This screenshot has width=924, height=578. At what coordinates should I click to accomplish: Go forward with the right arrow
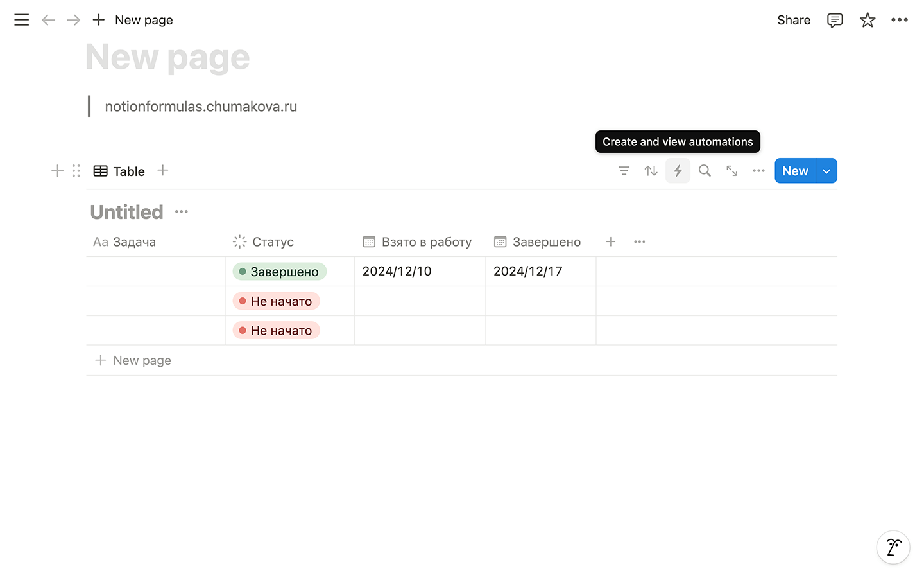pos(74,20)
